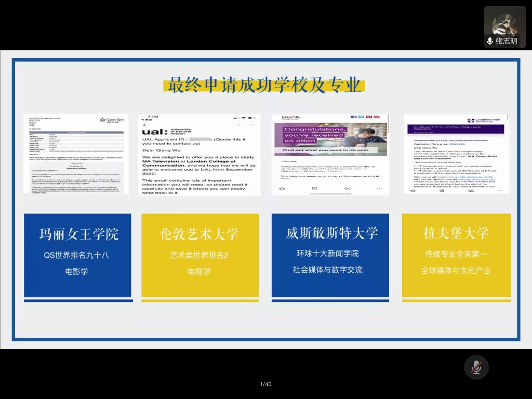Click the microphone icon beside 张志明's name

click(x=490, y=41)
